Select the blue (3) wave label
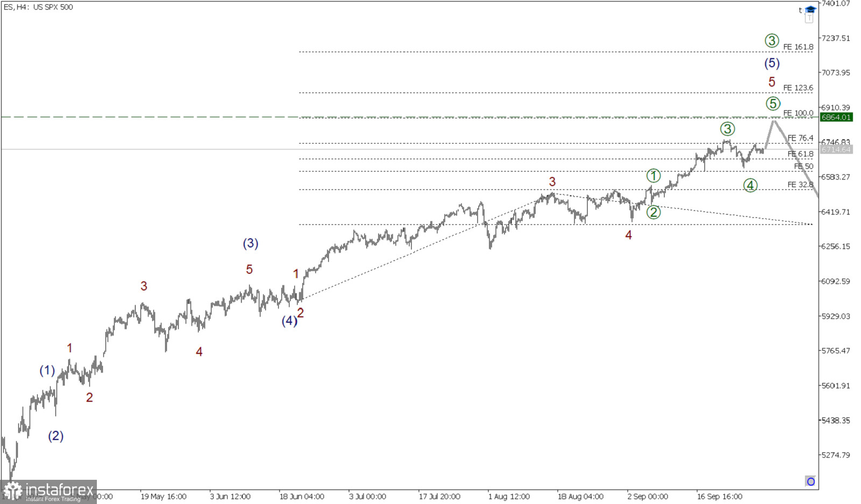 pyautogui.click(x=251, y=244)
